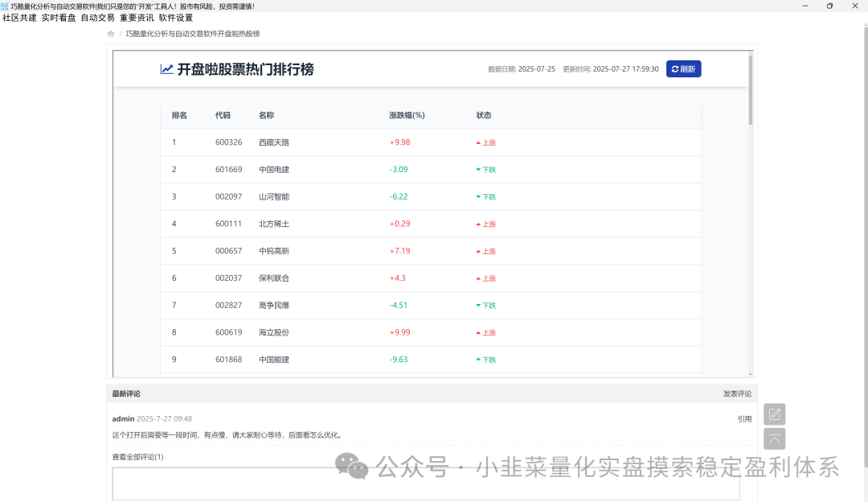Select stock code 600326
The image size is (868, 502).
(x=228, y=142)
